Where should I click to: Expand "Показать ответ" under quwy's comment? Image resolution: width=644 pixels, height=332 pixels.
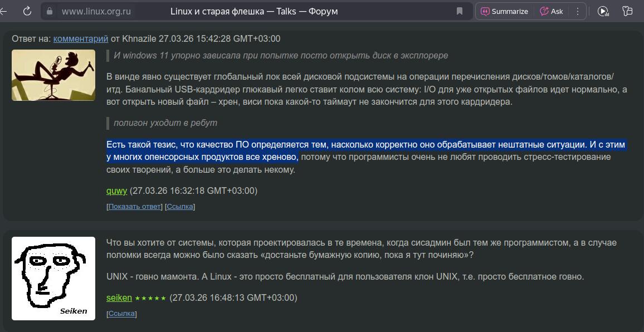coord(135,207)
